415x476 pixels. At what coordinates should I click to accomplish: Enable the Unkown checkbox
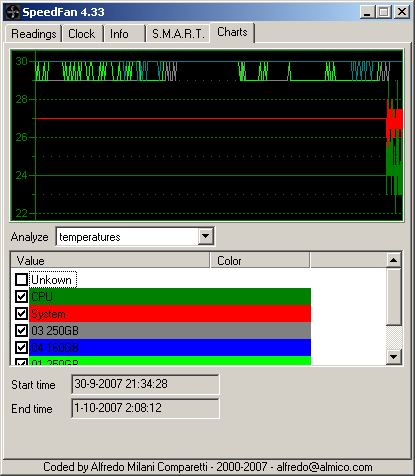[22, 279]
